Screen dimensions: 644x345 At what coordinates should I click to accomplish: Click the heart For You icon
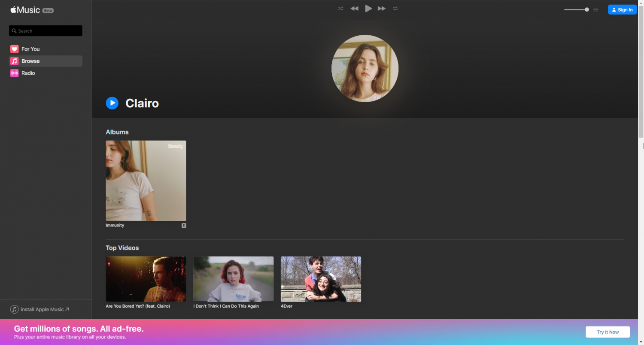point(15,49)
